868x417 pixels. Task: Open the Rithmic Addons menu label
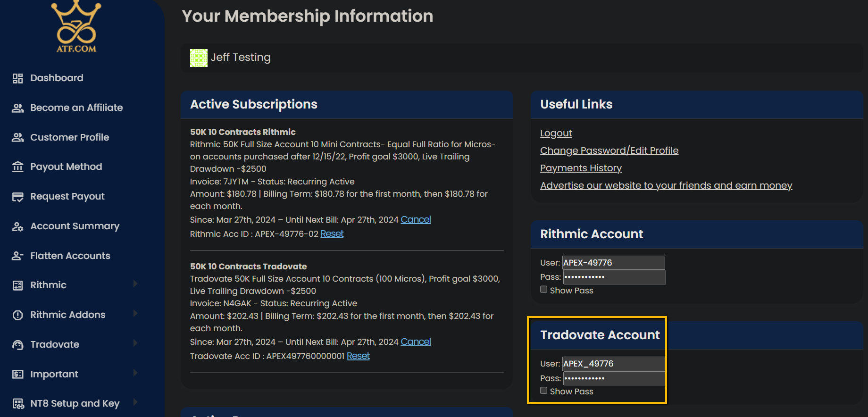pos(68,315)
